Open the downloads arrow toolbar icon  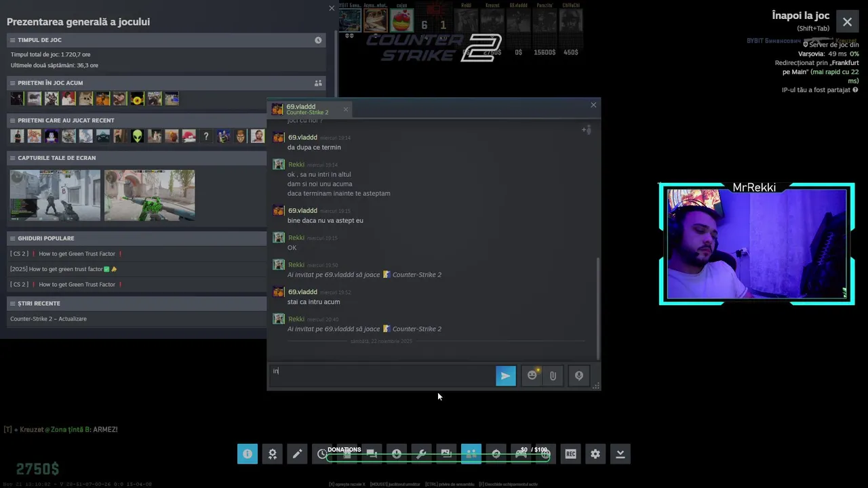[x=397, y=454]
